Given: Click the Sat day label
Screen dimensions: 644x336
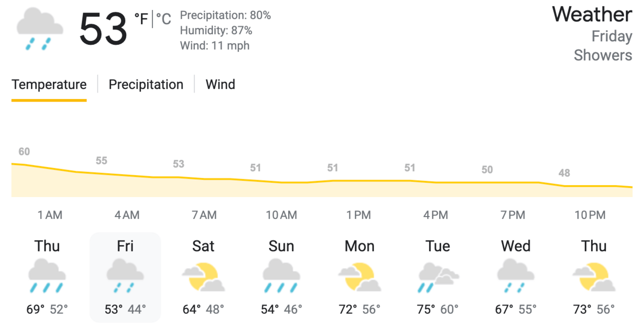Looking at the screenshot, I should pos(203,246).
